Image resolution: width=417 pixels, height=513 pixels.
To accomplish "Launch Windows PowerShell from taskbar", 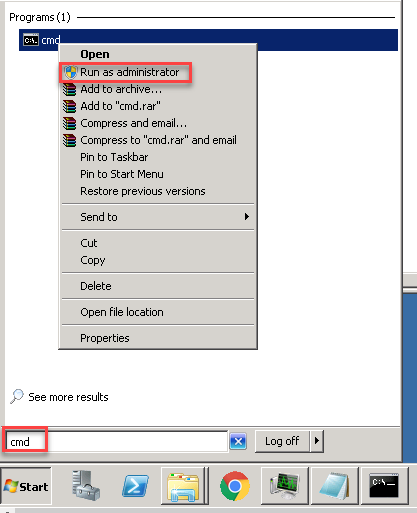I will [135, 486].
